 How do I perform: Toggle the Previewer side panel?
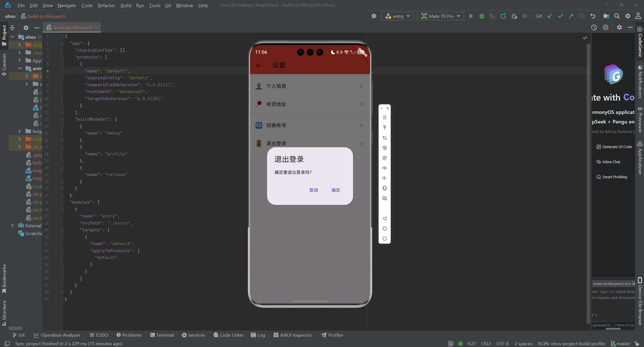[x=640, y=120]
